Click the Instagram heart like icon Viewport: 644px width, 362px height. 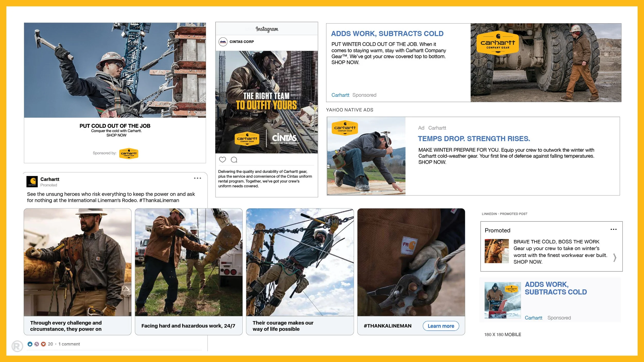(222, 160)
